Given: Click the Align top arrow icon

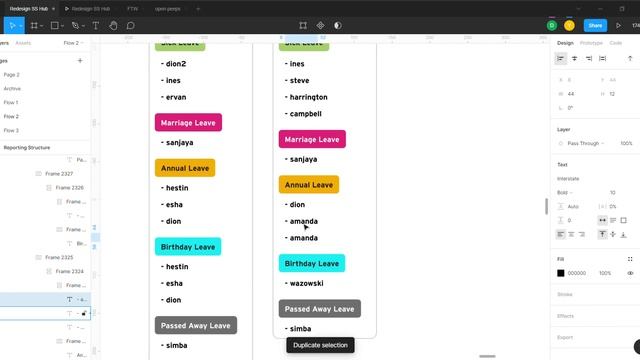Looking at the screenshot, I should click(x=630, y=59).
